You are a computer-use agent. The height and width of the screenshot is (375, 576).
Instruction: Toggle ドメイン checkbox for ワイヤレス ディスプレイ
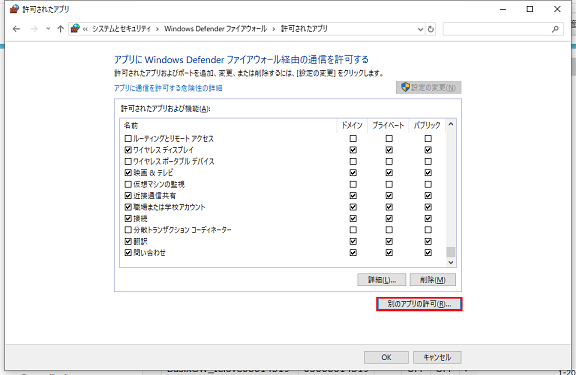point(353,150)
